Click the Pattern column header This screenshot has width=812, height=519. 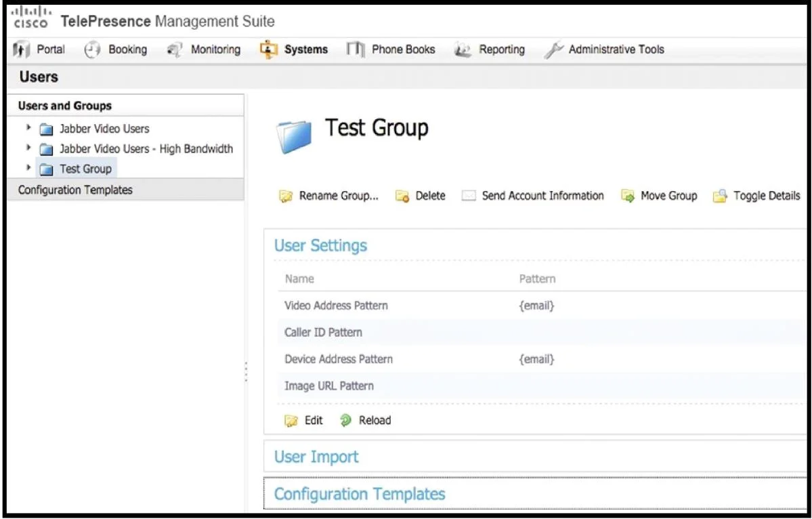(x=537, y=279)
